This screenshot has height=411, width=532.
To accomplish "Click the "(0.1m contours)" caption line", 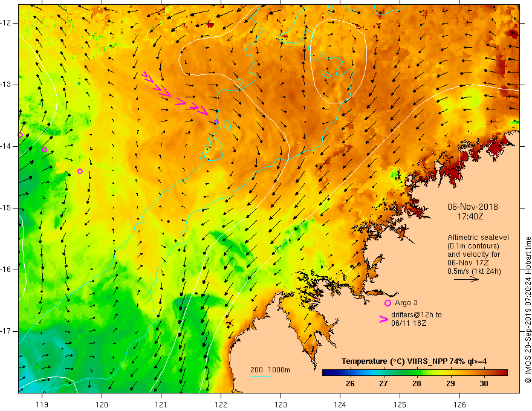I will click(473, 246).
